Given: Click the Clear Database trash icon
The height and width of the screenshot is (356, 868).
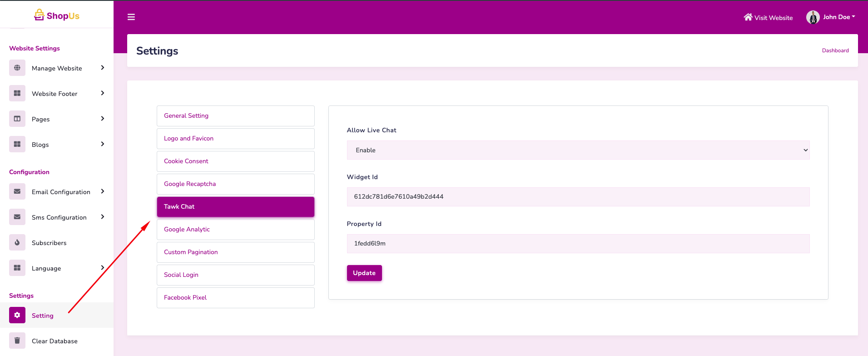Looking at the screenshot, I should [17, 341].
